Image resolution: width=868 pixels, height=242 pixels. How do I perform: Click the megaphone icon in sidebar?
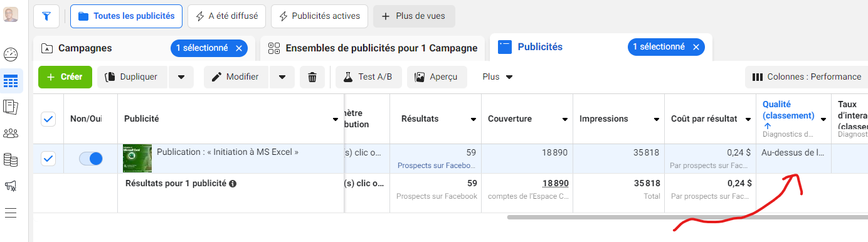click(x=11, y=186)
